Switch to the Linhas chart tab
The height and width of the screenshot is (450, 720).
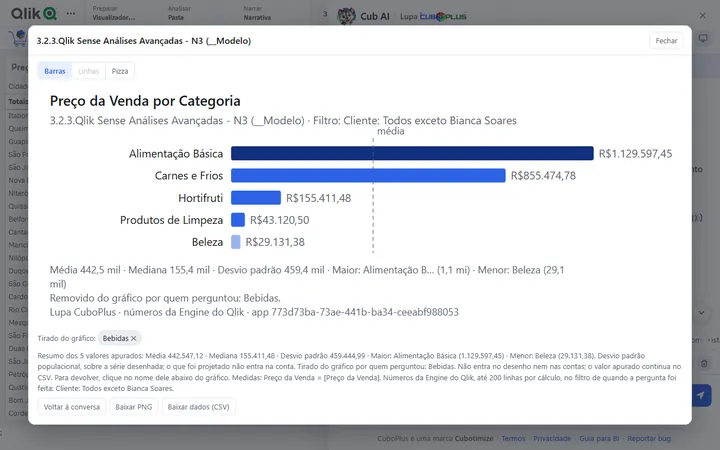(88, 71)
